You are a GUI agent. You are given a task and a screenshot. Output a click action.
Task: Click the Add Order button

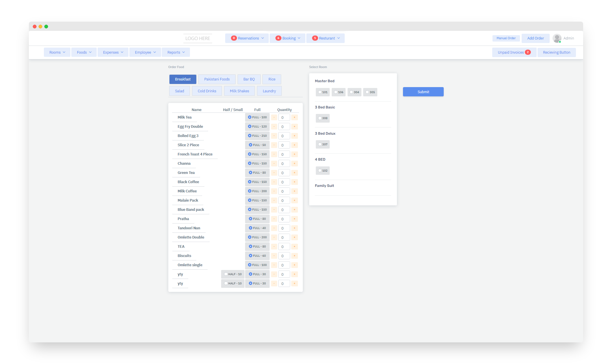535,38
